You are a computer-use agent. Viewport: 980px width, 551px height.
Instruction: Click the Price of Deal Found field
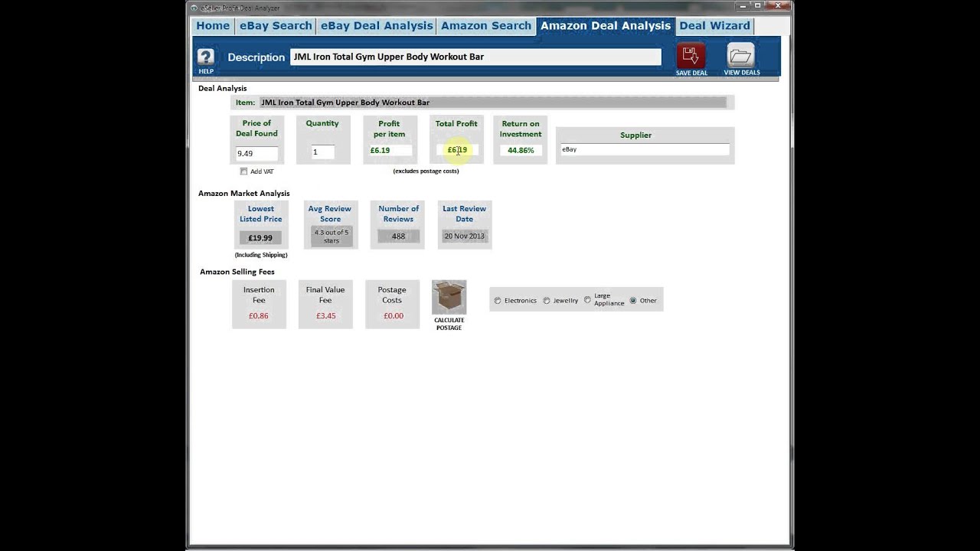(x=256, y=153)
